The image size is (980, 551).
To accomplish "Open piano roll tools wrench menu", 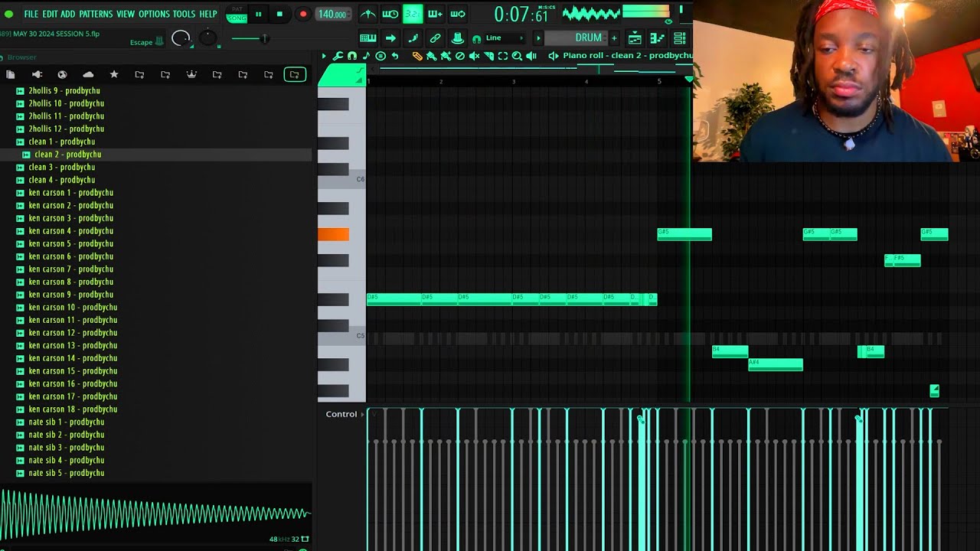I will tap(338, 56).
